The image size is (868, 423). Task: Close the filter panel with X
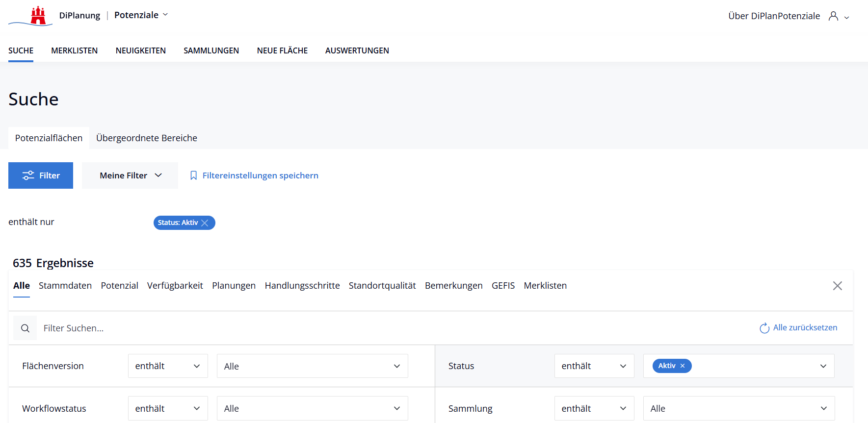(837, 286)
